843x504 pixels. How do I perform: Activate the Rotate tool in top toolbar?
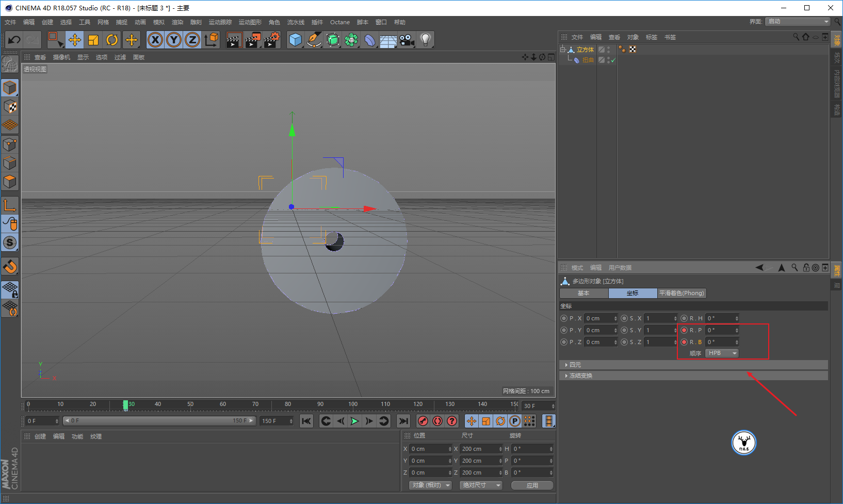[112, 40]
